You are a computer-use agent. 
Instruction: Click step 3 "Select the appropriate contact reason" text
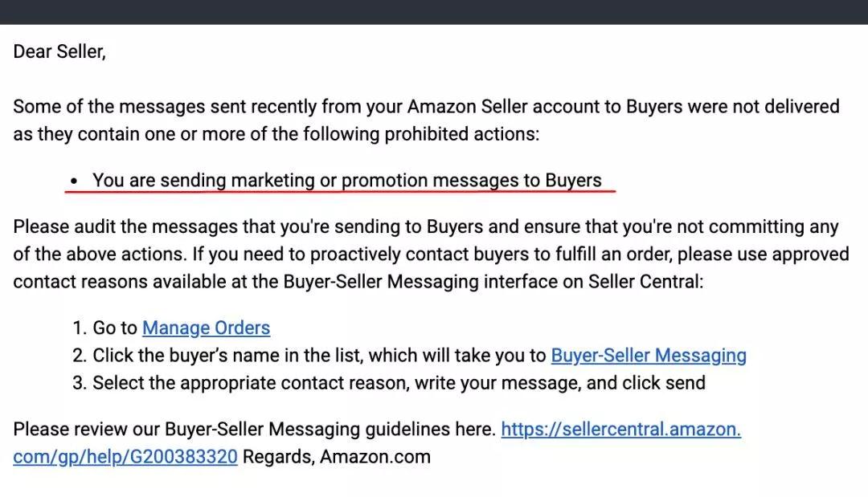coord(399,383)
